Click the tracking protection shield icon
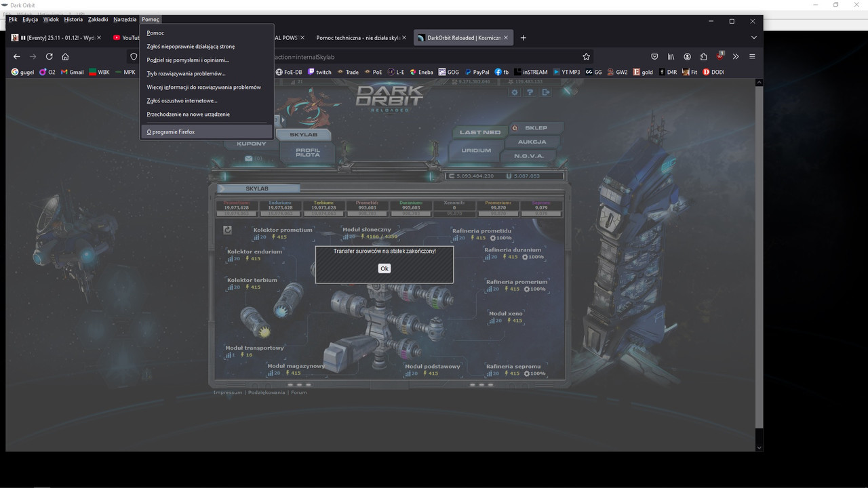The height and width of the screenshot is (488, 868). coord(134,57)
